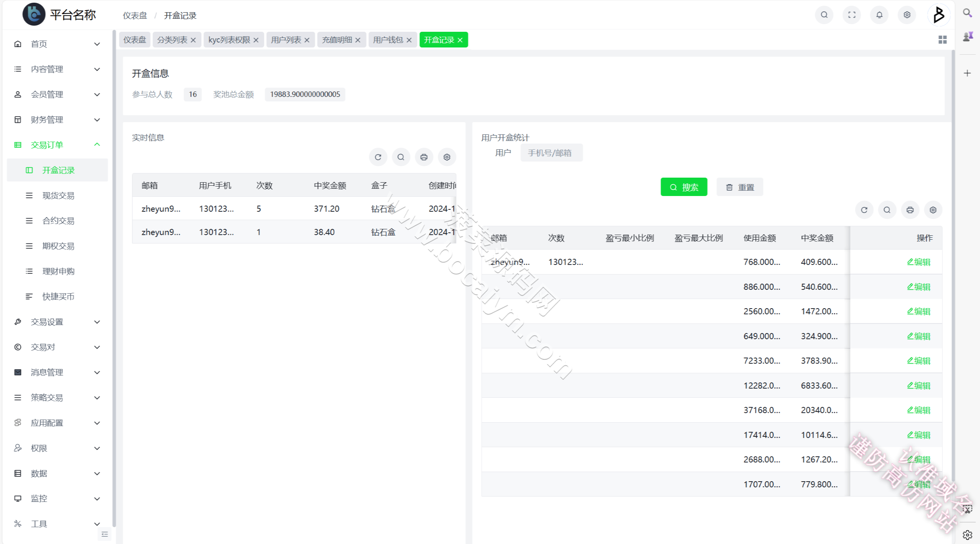Open 合约交易 in sidebar

click(x=57, y=221)
